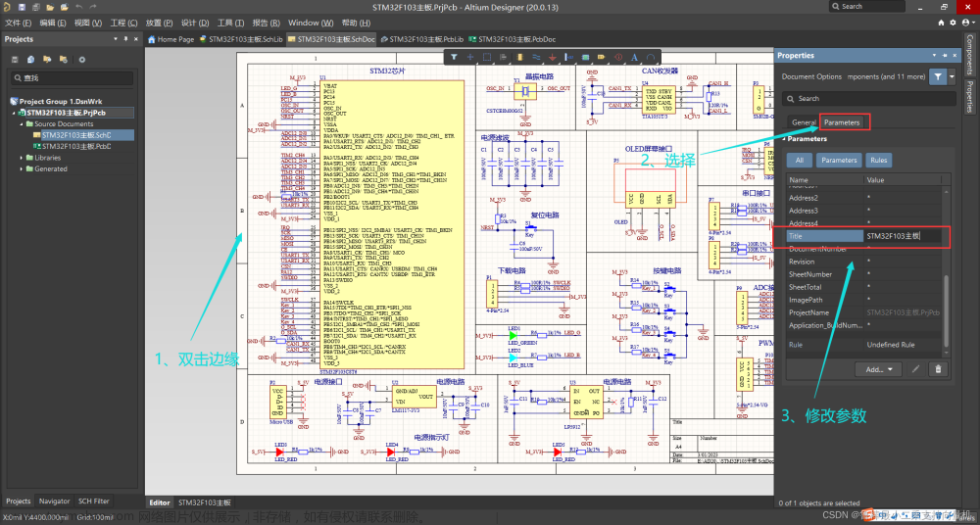Open the Home icon at top right

[x=941, y=23]
